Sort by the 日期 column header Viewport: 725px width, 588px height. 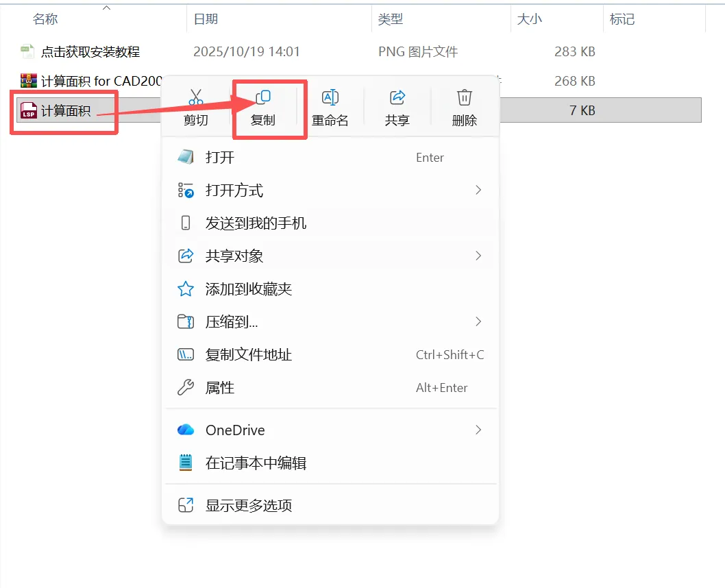[206, 19]
